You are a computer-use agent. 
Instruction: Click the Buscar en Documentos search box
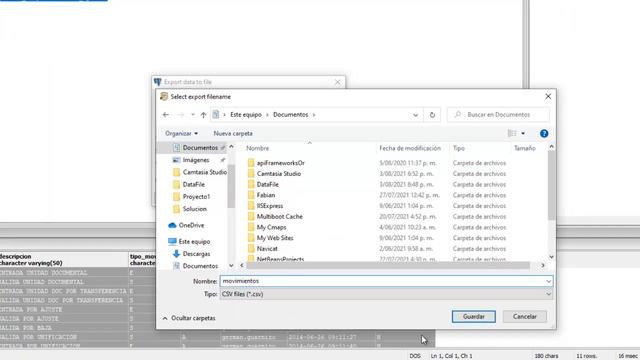(x=498, y=115)
